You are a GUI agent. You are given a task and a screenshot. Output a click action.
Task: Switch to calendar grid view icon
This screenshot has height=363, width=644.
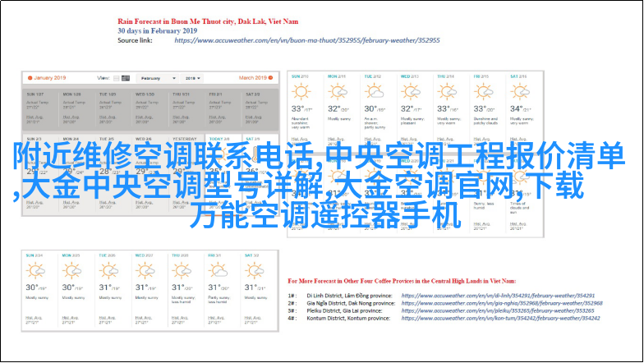(x=126, y=78)
